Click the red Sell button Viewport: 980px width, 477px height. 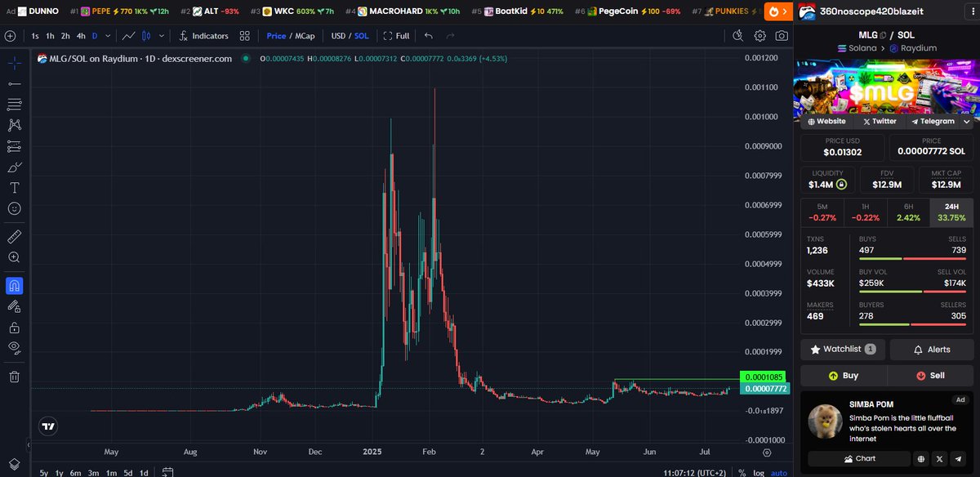[932, 376]
